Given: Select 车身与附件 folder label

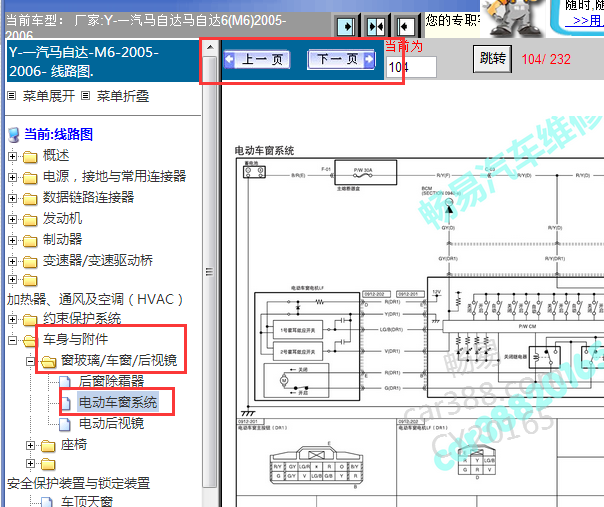Looking at the screenshot, I should (76, 339).
